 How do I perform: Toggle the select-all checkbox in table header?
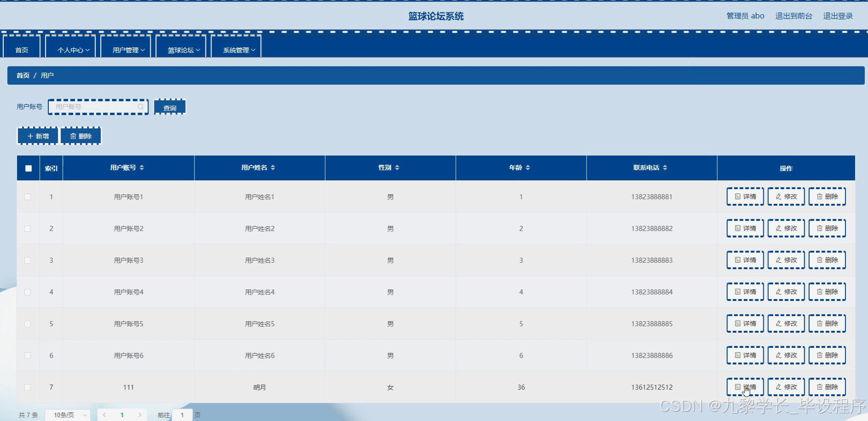pyautogui.click(x=29, y=168)
